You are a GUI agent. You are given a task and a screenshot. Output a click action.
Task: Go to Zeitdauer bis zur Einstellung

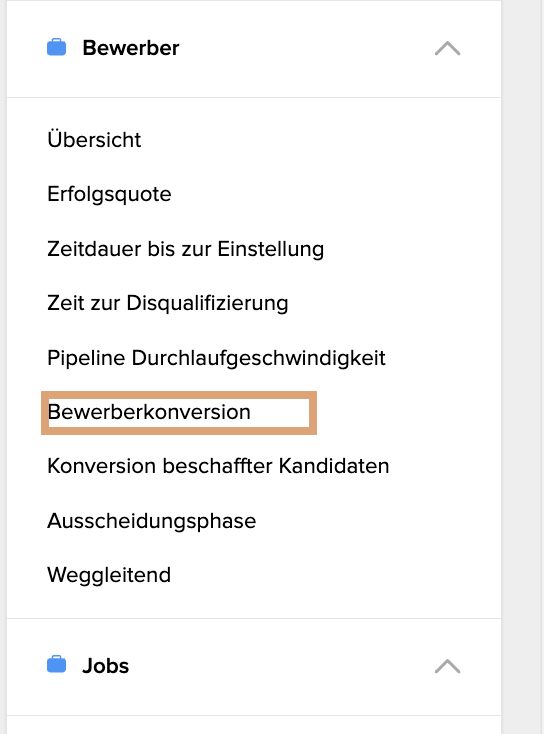185,249
